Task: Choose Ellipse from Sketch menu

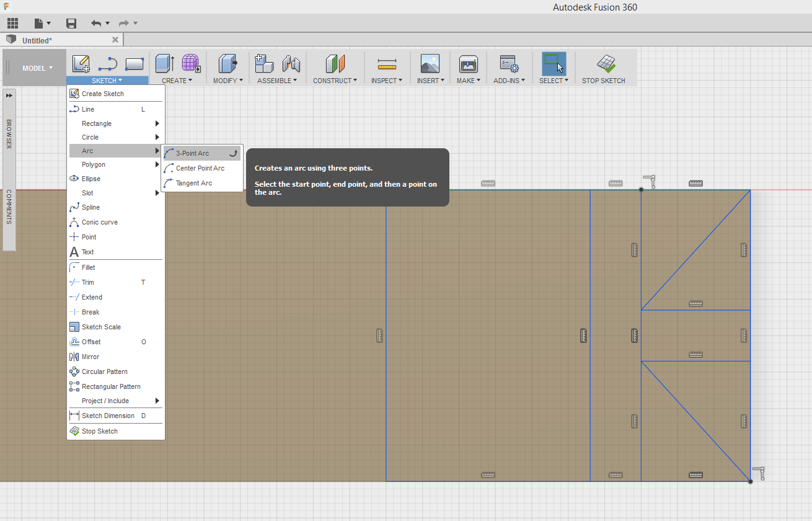Action: click(x=116, y=179)
